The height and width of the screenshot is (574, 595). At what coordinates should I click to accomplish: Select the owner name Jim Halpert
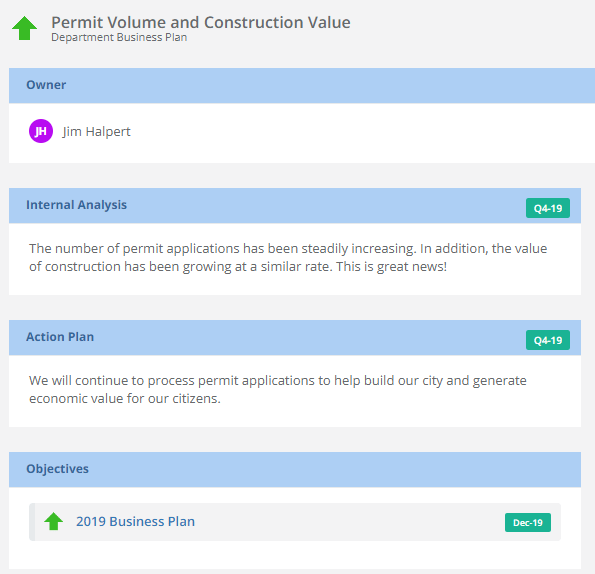tap(96, 132)
